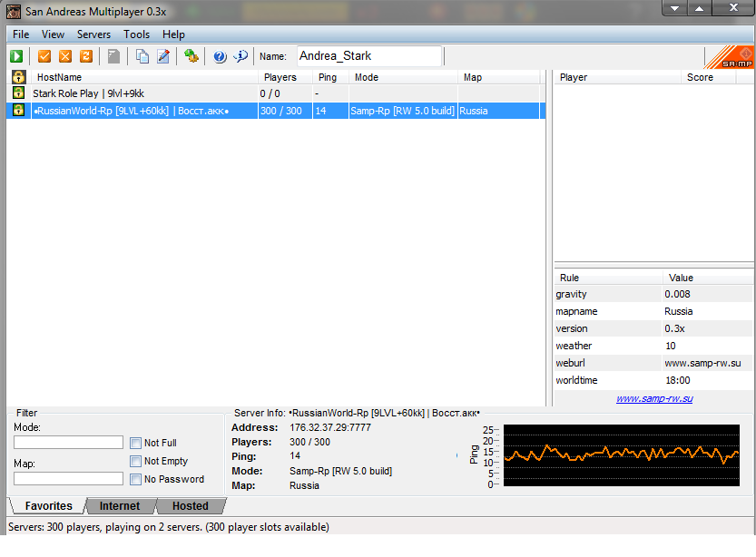Open the Tools menu
Viewport: 756px width, 557px height.
coord(136,34)
